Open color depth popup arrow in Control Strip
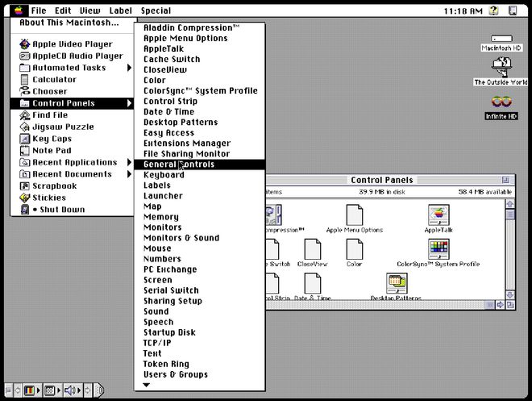532x401 pixels. 39,391
